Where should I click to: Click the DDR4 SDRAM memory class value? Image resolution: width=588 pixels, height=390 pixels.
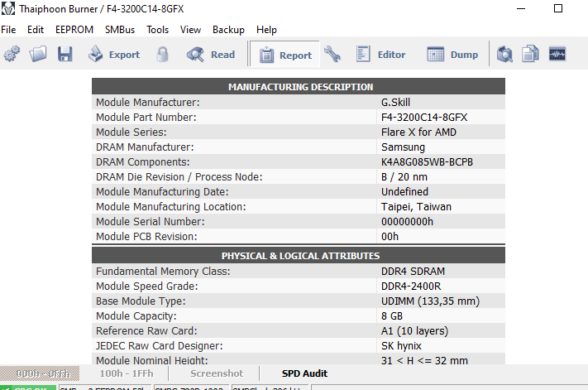(x=413, y=271)
